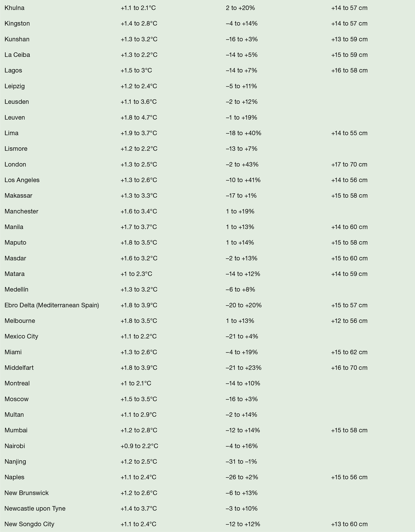Screen dimensions: 415x532
Task: Click the Moscow temperature +1.5 to 3.5°C
Action: point(139,399)
